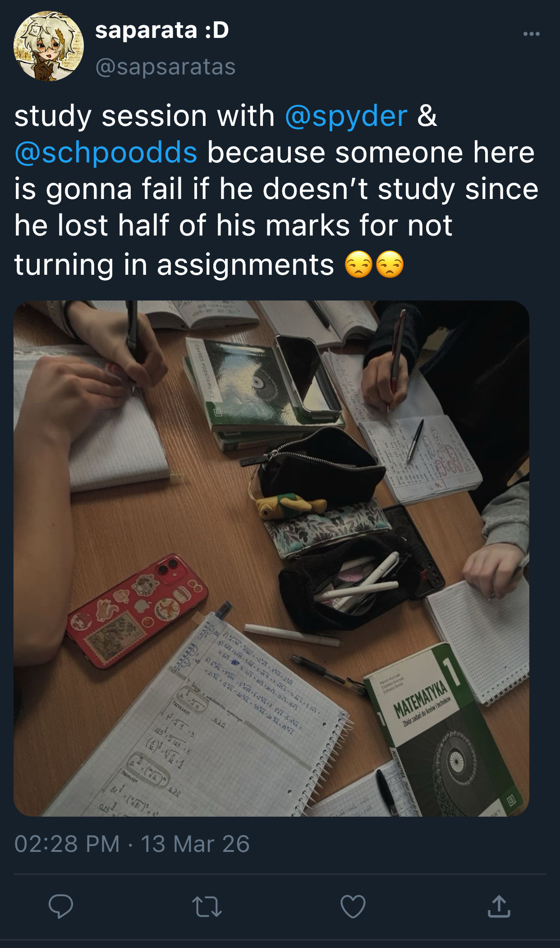This screenshot has width=560, height=948.
Task: Click the display name saparata :D
Action: [162, 31]
